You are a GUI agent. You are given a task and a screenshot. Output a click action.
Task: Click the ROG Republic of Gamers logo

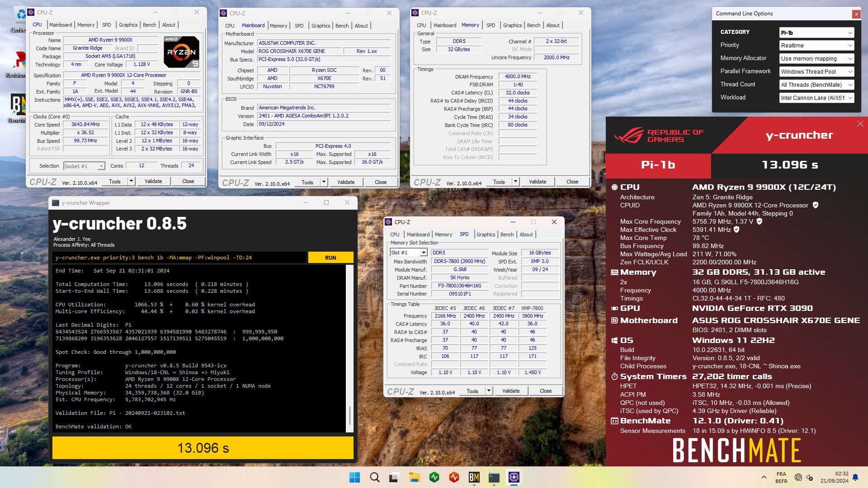658,136
